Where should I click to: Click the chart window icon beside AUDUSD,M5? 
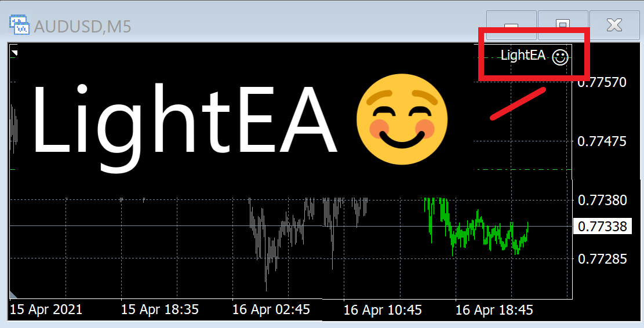click(19, 25)
